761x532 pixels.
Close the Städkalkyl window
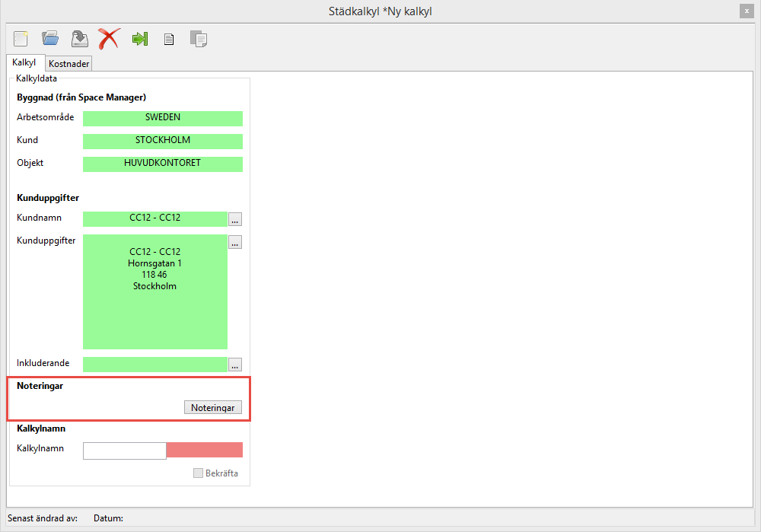tap(746, 11)
